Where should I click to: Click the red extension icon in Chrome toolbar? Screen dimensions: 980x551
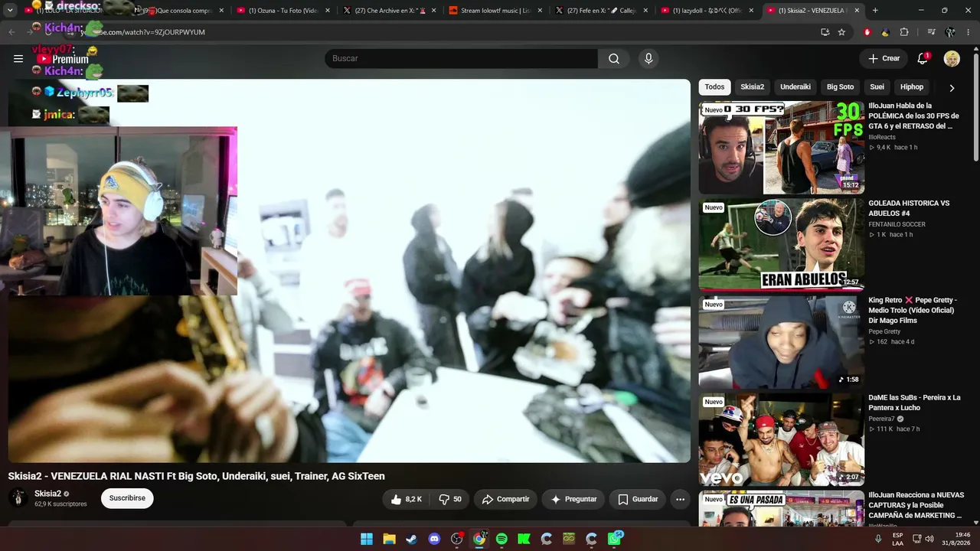coord(867,32)
